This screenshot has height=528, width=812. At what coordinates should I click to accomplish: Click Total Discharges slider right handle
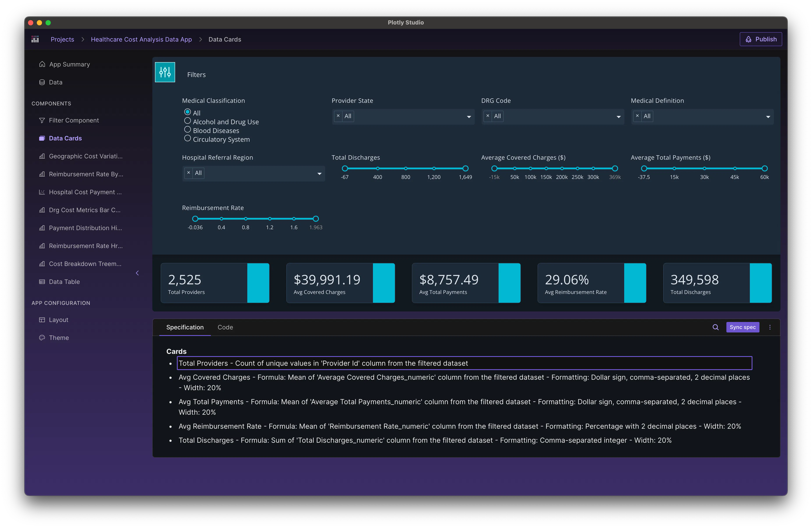tap(465, 168)
